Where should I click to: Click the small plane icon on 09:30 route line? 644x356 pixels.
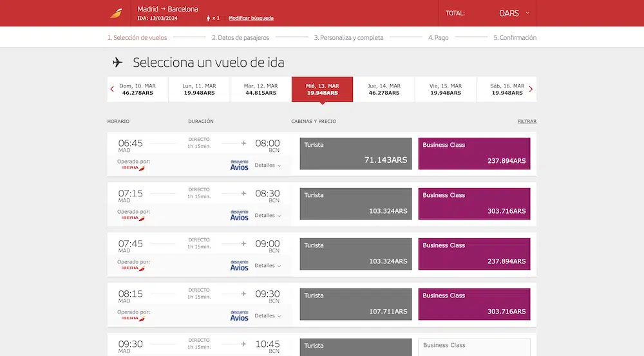(243, 344)
